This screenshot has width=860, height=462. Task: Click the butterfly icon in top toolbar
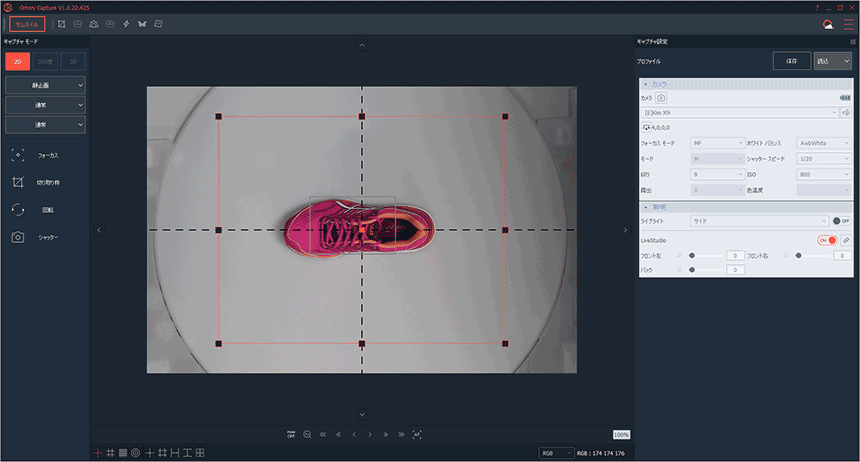pos(142,23)
